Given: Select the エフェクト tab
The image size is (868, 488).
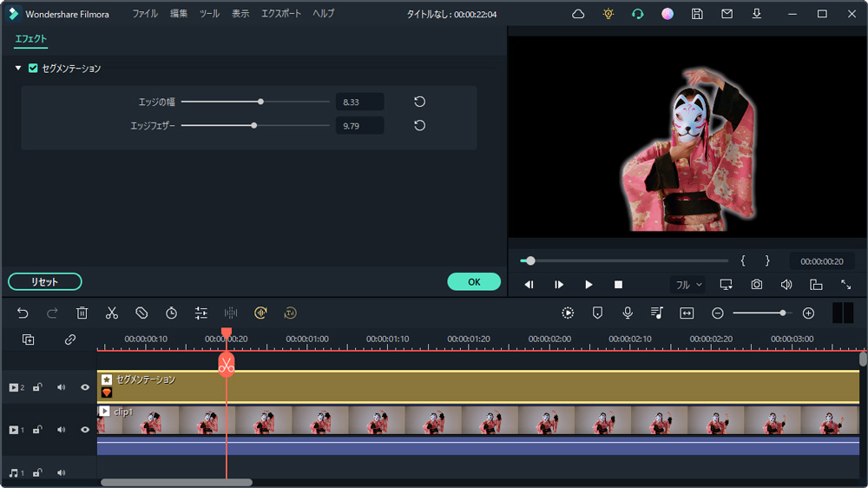Looking at the screenshot, I should pyautogui.click(x=30, y=39).
